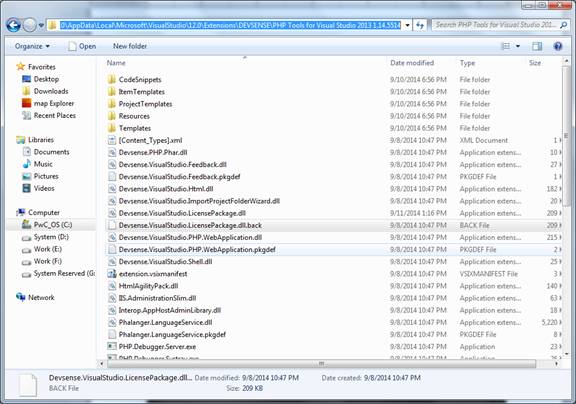Select Devsense.VisualStudio.LicensePackage.dll.back file name
This screenshot has height=404, width=576.
190,225
